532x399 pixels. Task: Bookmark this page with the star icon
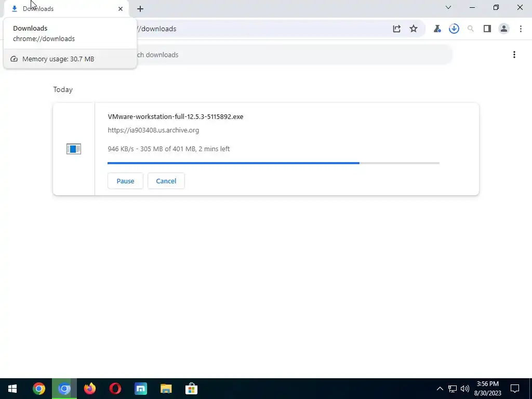(x=413, y=29)
